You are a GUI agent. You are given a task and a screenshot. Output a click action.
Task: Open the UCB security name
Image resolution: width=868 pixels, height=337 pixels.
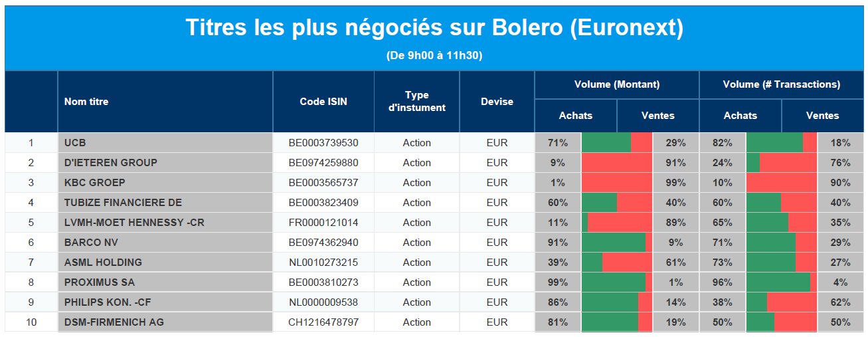point(75,143)
